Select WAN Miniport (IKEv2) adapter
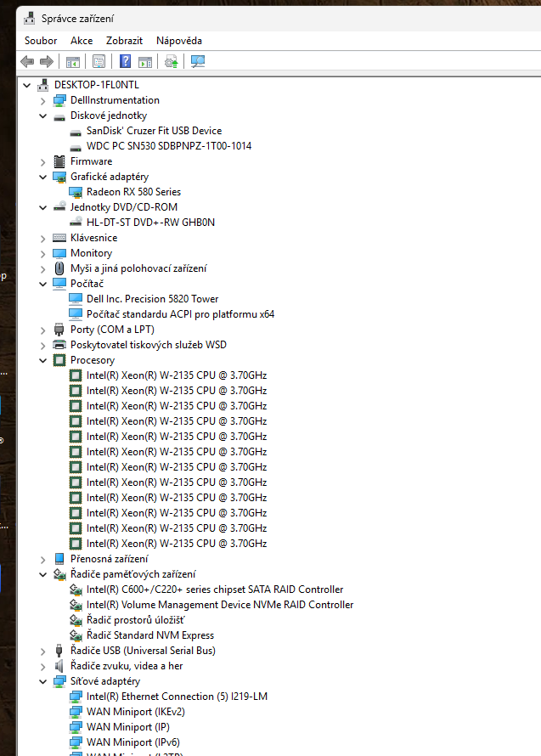 coord(136,712)
